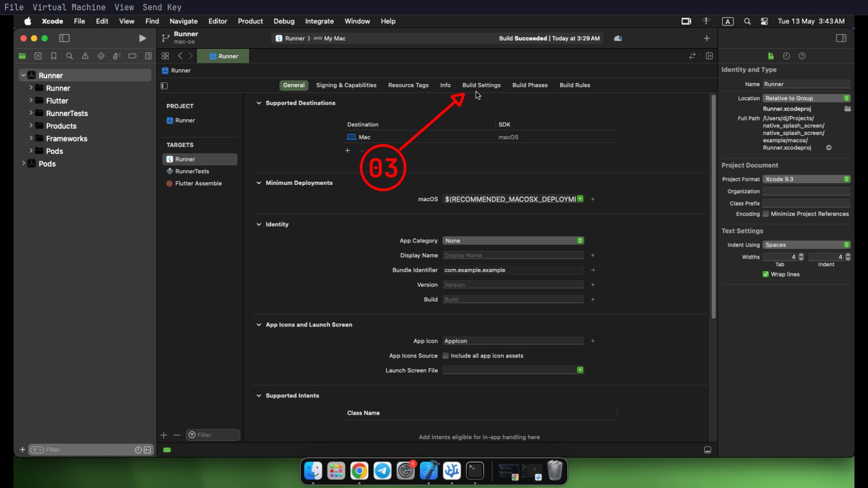Click the Tab width stepper
The height and width of the screenshot is (488, 868).
[801, 257]
